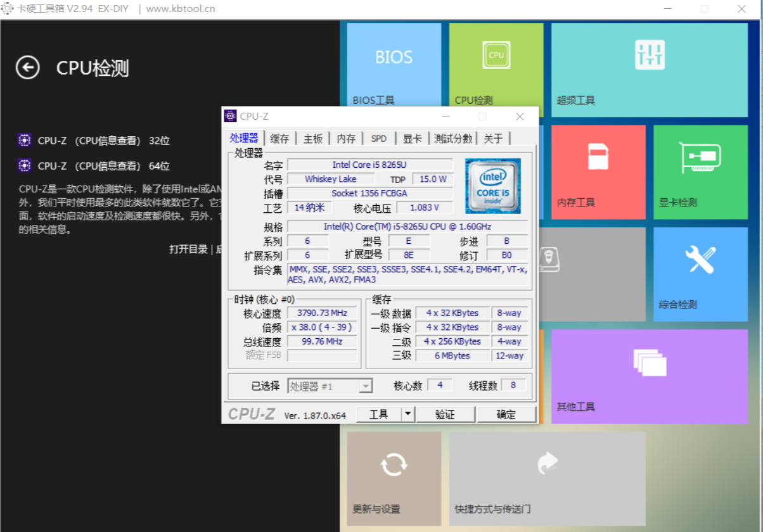Open the 其他工具 tile
This screenshot has height=532, width=763.
pyautogui.click(x=650, y=376)
